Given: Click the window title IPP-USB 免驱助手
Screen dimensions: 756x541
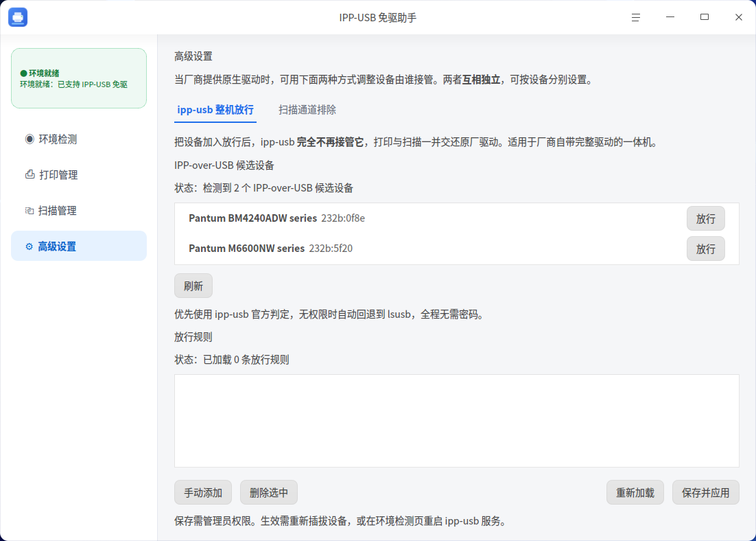Looking at the screenshot, I should 377,18.
